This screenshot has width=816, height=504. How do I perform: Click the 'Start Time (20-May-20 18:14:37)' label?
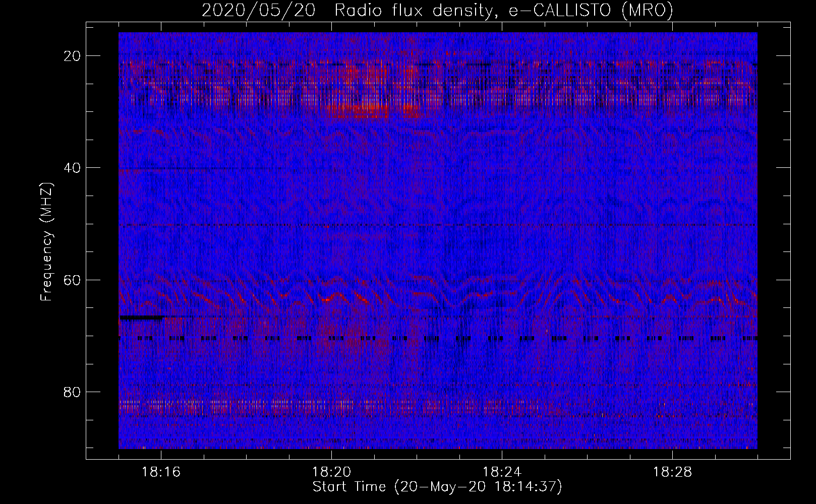click(437, 487)
